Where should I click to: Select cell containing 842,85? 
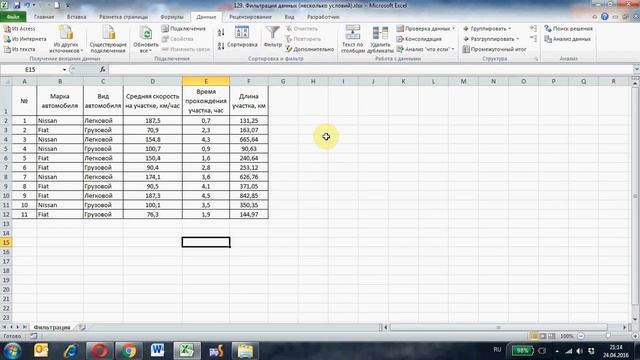249,196
